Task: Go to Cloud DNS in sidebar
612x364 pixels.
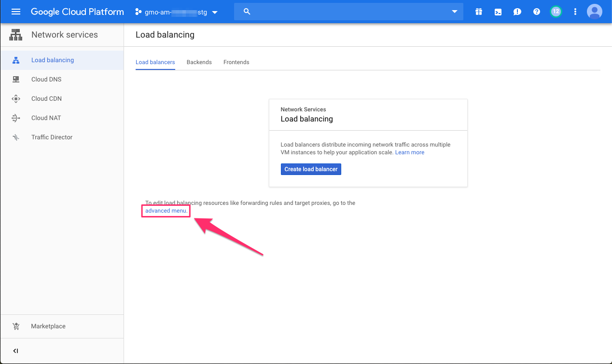Action: coord(46,80)
